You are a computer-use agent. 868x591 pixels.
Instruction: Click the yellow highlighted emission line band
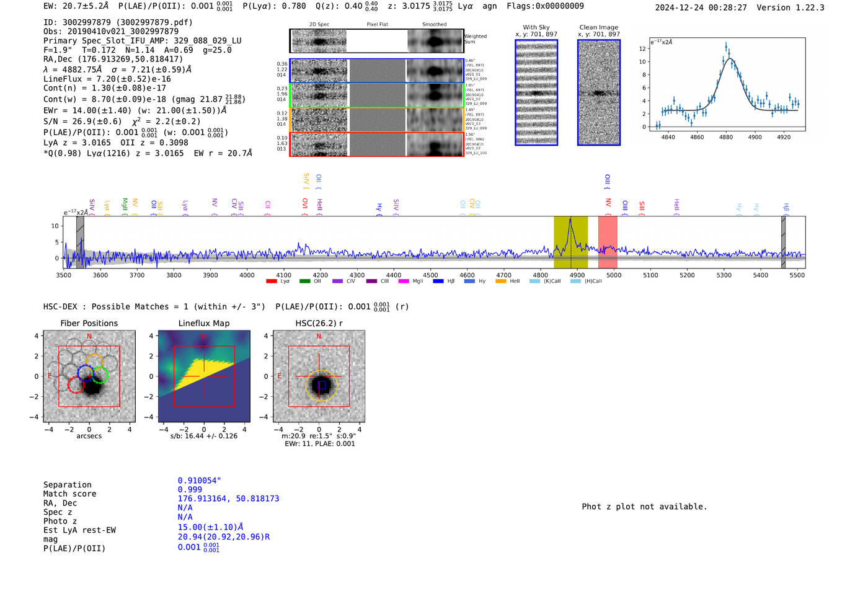click(570, 242)
